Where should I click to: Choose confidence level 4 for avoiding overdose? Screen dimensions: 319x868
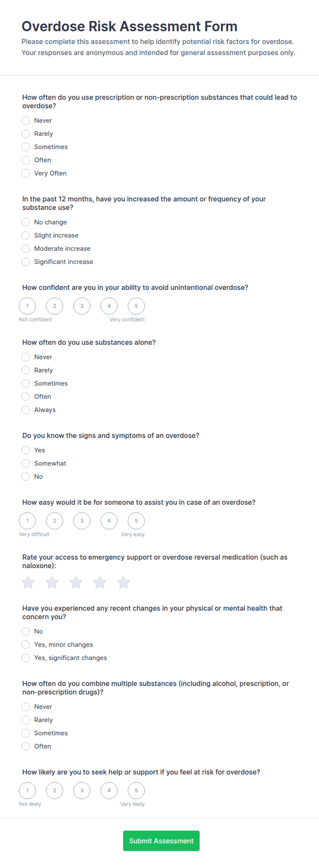click(109, 306)
